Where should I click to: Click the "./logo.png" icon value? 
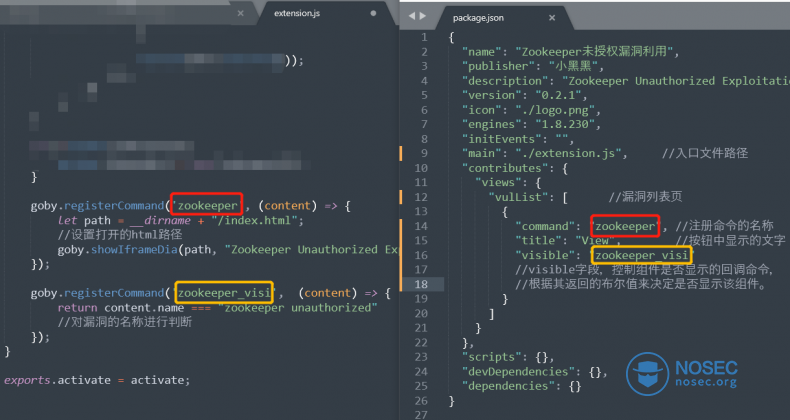coord(555,110)
